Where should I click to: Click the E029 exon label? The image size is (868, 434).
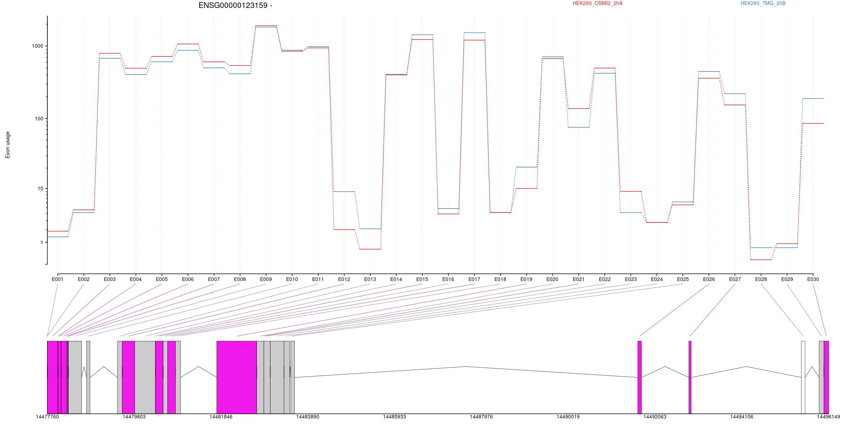click(x=787, y=279)
